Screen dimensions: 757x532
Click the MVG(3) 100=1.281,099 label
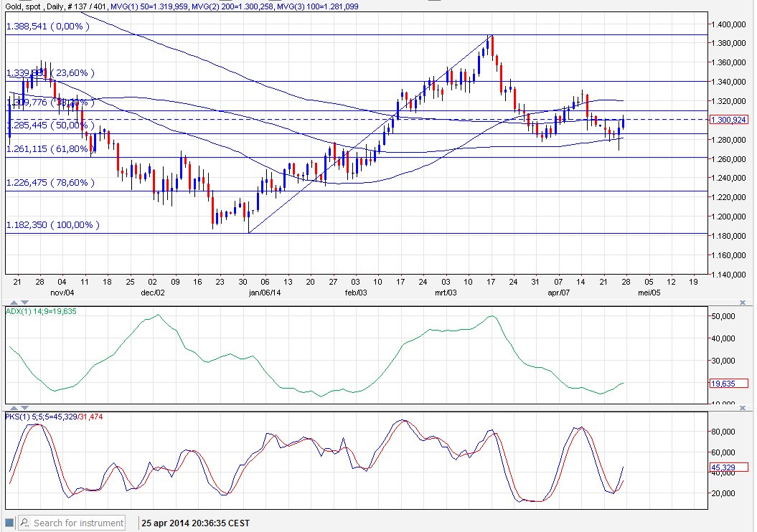coord(318,6)
